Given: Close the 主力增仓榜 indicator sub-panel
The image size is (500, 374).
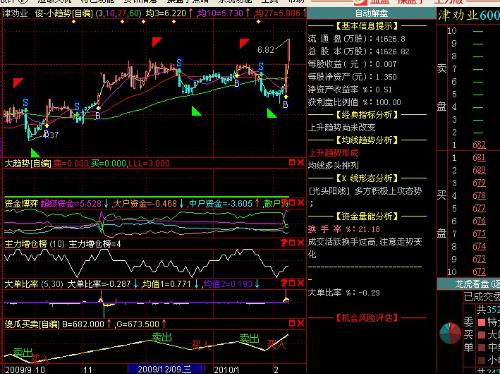Looking at the screenshot, I should click(300, 243).
